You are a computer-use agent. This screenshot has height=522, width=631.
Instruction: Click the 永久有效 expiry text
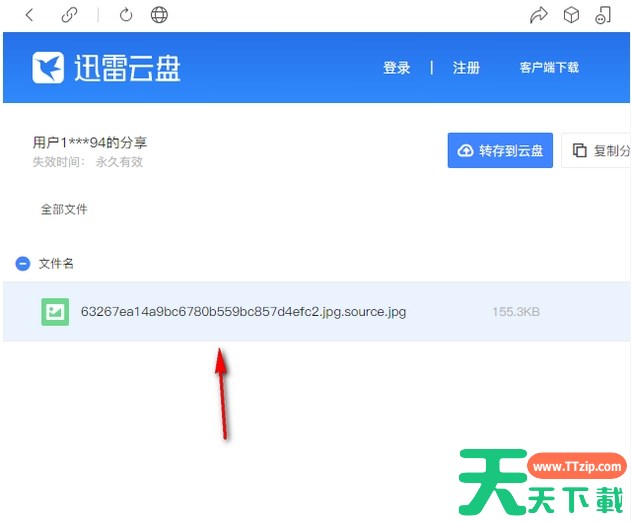[119, 162]
